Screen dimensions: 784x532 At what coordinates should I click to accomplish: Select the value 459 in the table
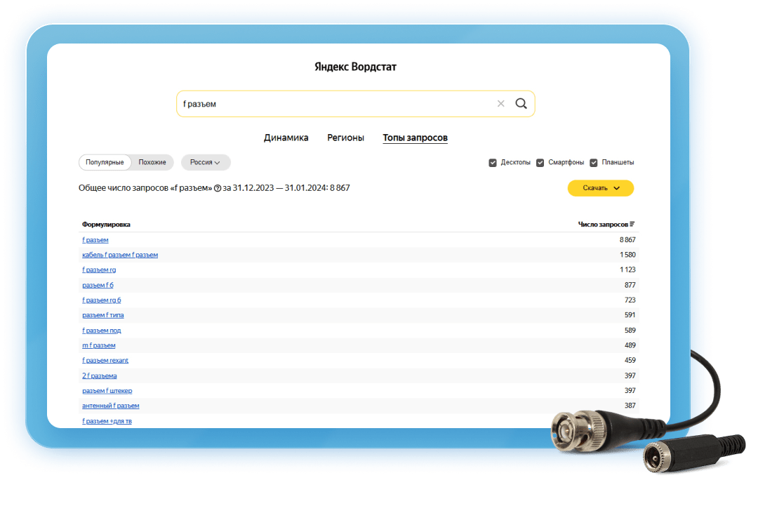(x=630, y=361)
